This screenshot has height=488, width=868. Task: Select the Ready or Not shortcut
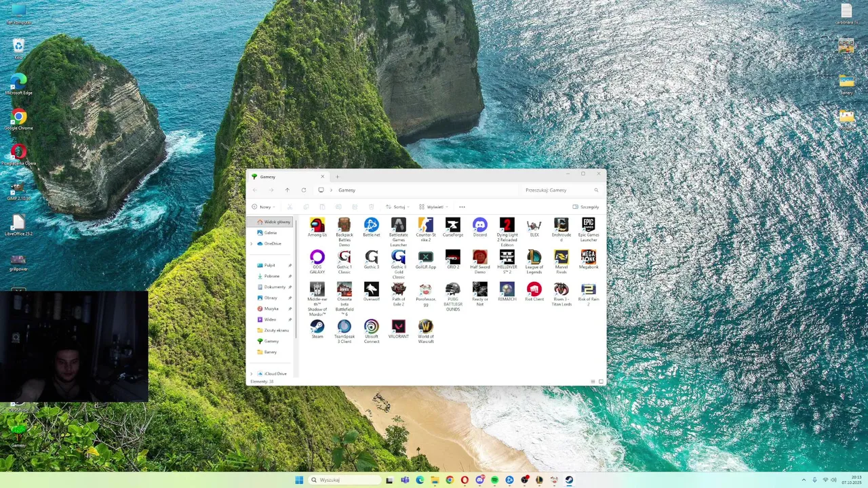coord(480,294)
